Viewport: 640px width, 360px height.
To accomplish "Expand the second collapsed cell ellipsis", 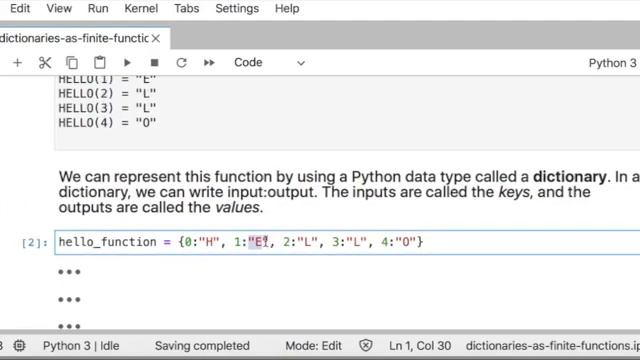I will pyautogui.click(x=69, y=300).
